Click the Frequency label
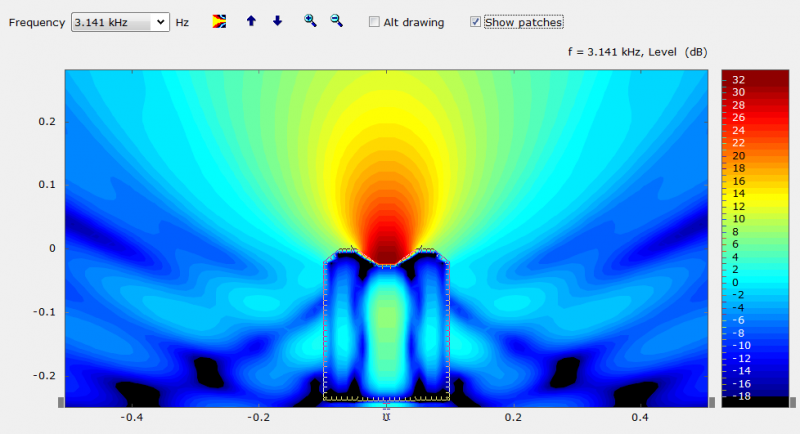800x434 pixels. (37, 22)
